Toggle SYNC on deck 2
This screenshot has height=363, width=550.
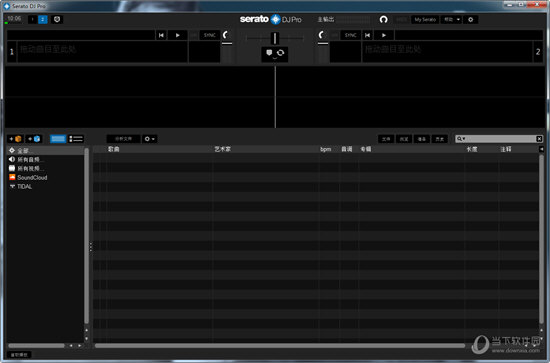click(x=350, y=35)
